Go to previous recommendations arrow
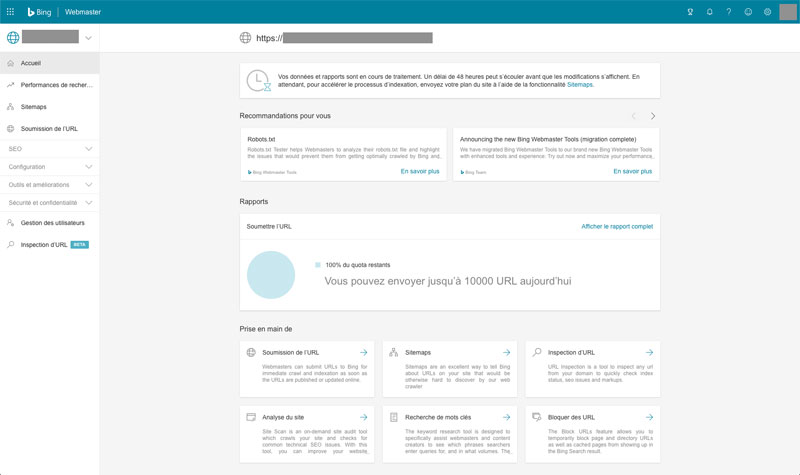This screenshot has width=800, height=475. click(x=634, y=116)
